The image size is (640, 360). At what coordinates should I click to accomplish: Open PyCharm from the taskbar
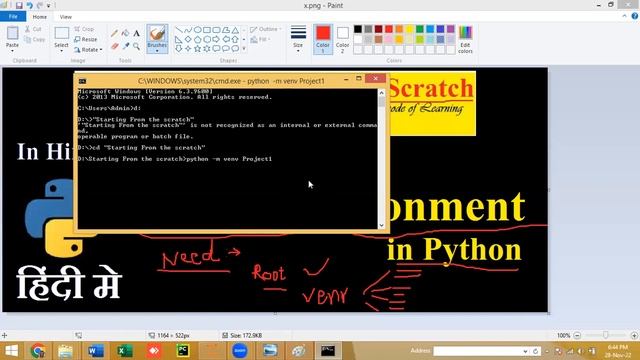coord(182,351)
